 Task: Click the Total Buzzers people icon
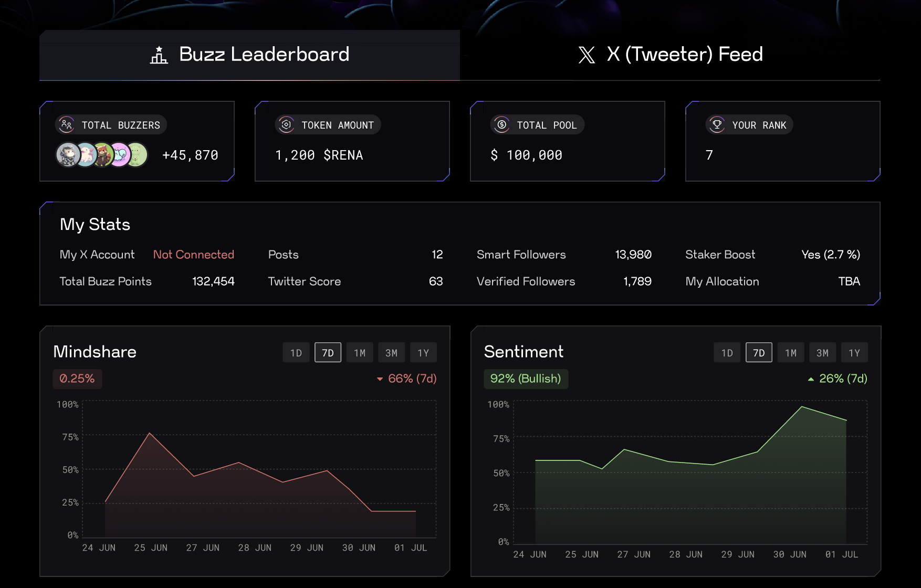[67, 125]
